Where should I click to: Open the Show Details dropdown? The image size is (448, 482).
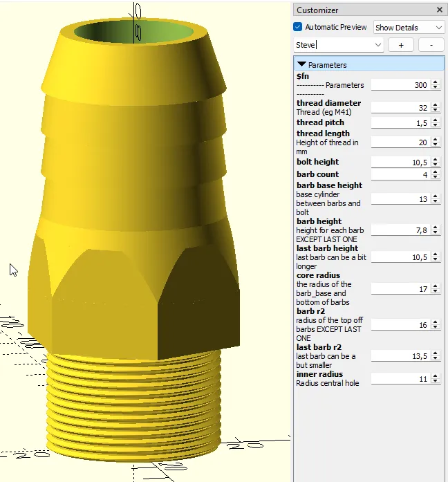409,28
